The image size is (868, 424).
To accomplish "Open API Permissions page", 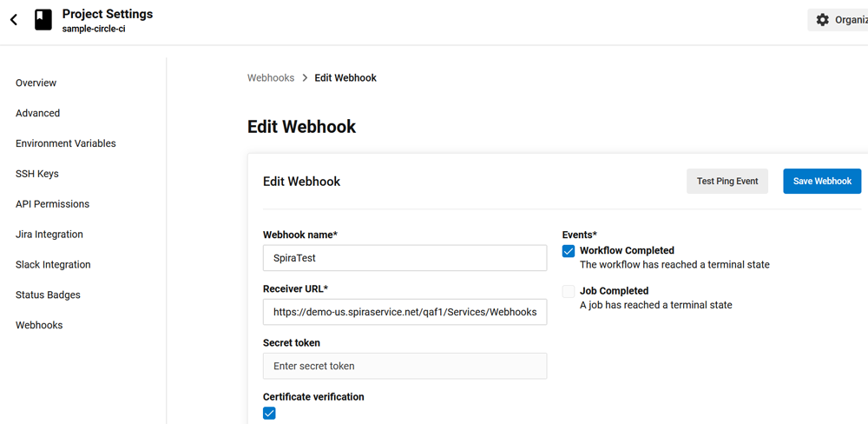I will (52, 204).
